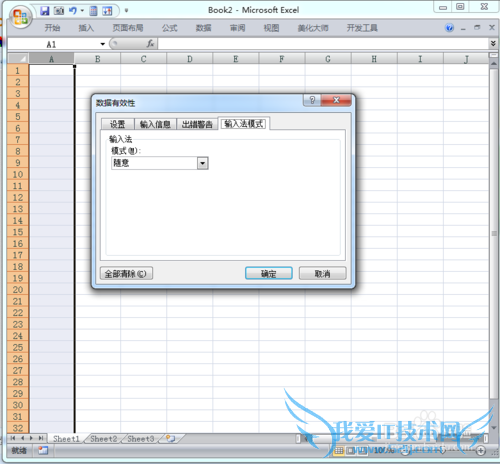
Task: Open the 数据 ribbon tab
Action: [203, 28]
